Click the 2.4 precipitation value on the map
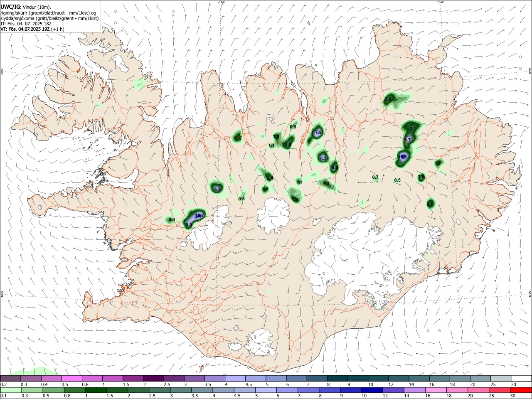The width and height of the screenshot is (532, 399). [x=270, y=178]
